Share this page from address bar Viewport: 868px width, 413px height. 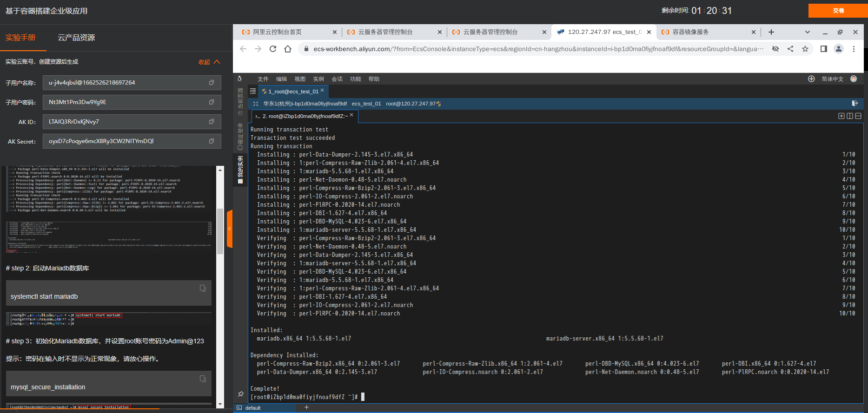790,49
